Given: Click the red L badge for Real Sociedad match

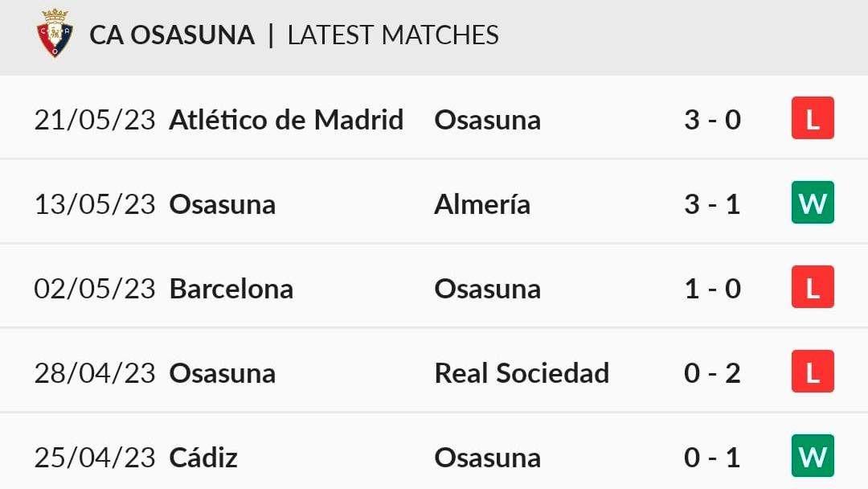Looking at the screenshot, I should click(813, 372).
